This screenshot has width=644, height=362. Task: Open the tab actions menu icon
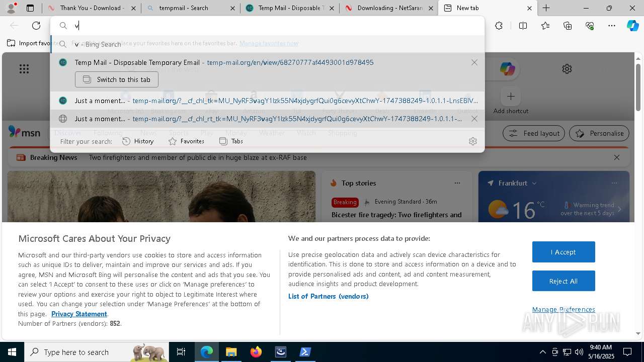tap(30, 8)
